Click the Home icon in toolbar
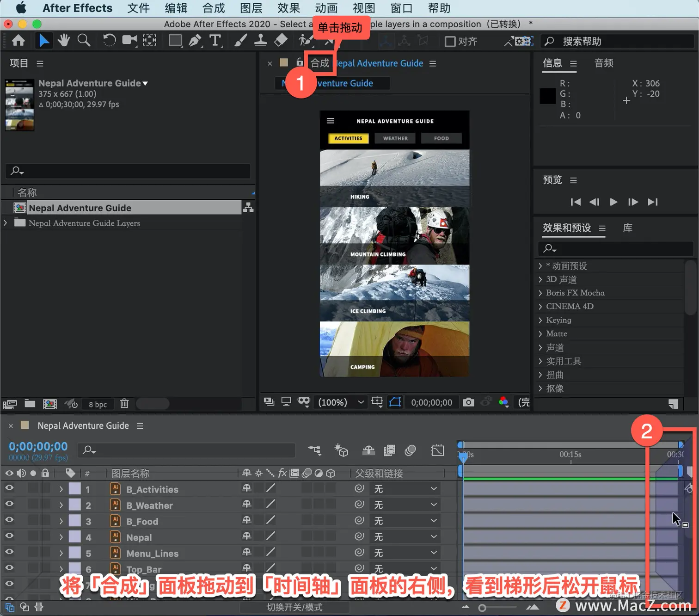The height and width of the screenshot is (616, 699). (x=18, y=41)
